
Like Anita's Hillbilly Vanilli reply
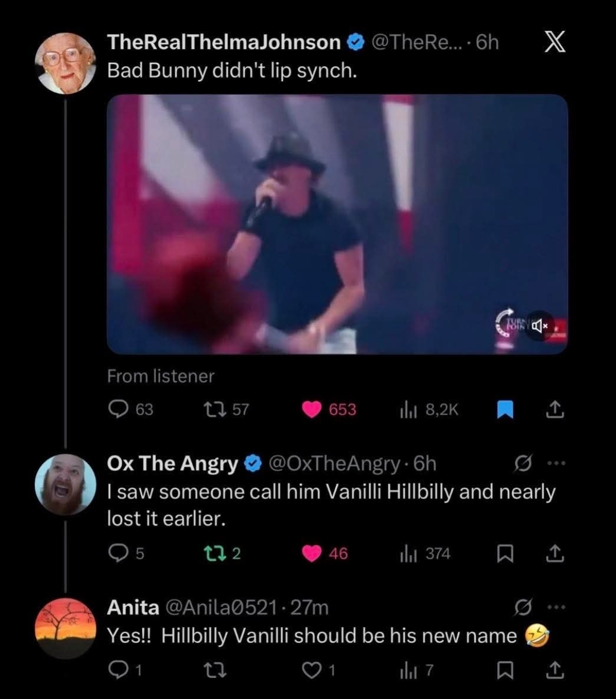coord(312,670)
